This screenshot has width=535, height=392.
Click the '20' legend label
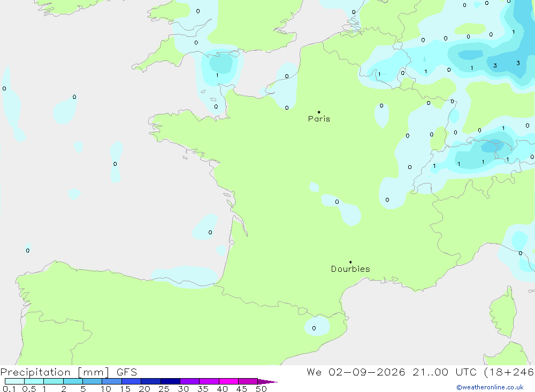(x=144, y=389)
